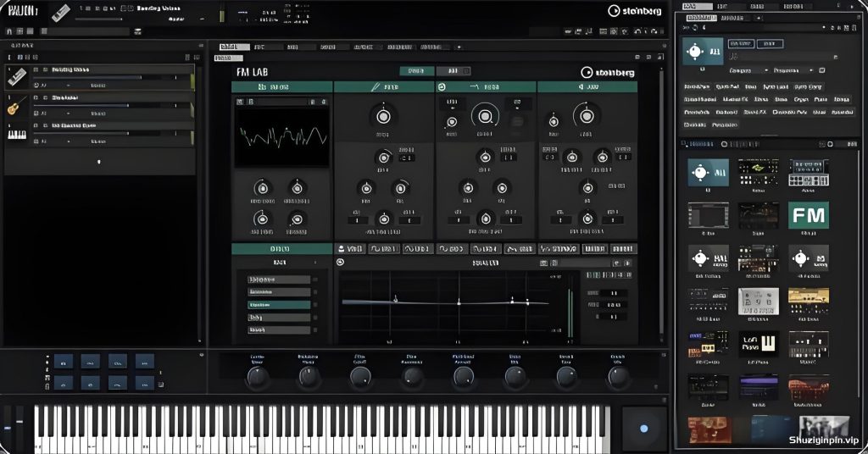Click the blue dot in the sphere control
The image size is (868, 454).
(643, 428)
